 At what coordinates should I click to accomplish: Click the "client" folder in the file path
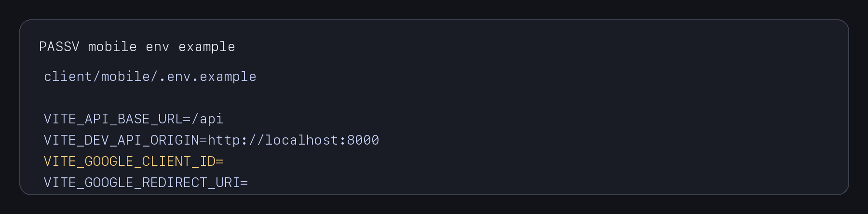click(68, 77)
